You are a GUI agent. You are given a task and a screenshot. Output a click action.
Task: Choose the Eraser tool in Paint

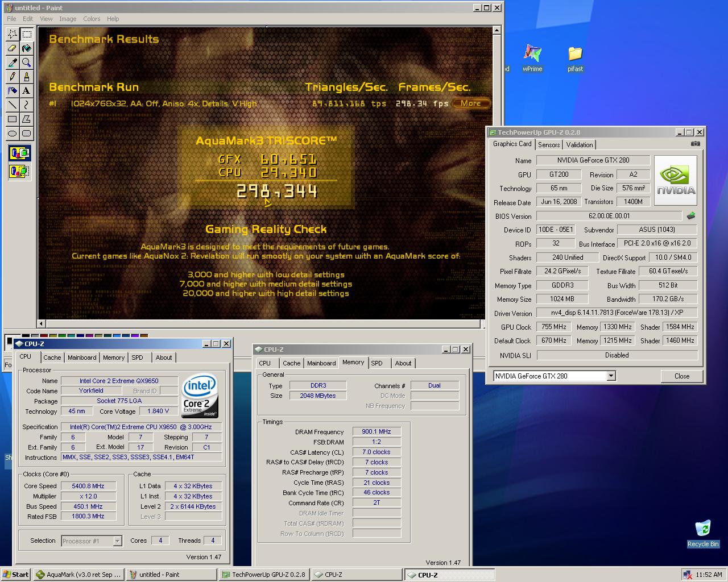click(x=12, y=48)
